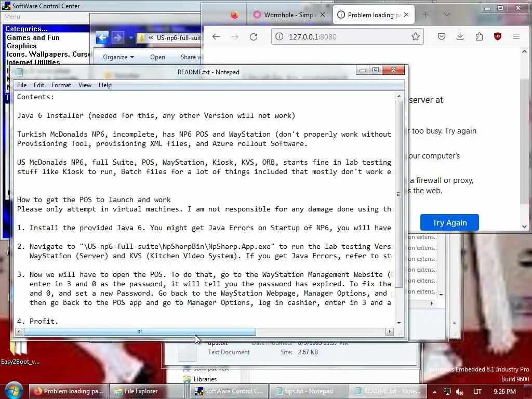Click File Explorer back navigation arrow
Screen dimensions: 532x399
point(102,37)
